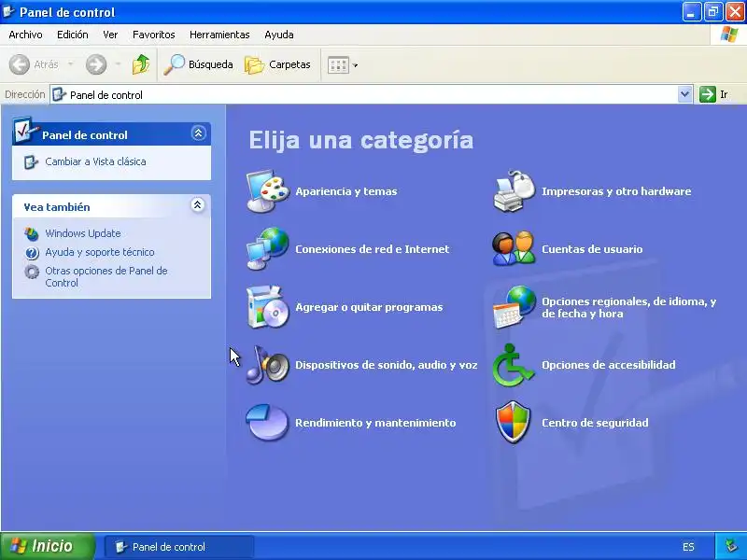Open the Apariencia y temas palette icon
Viewport: 747px width, 560px height.
[267, 191]
